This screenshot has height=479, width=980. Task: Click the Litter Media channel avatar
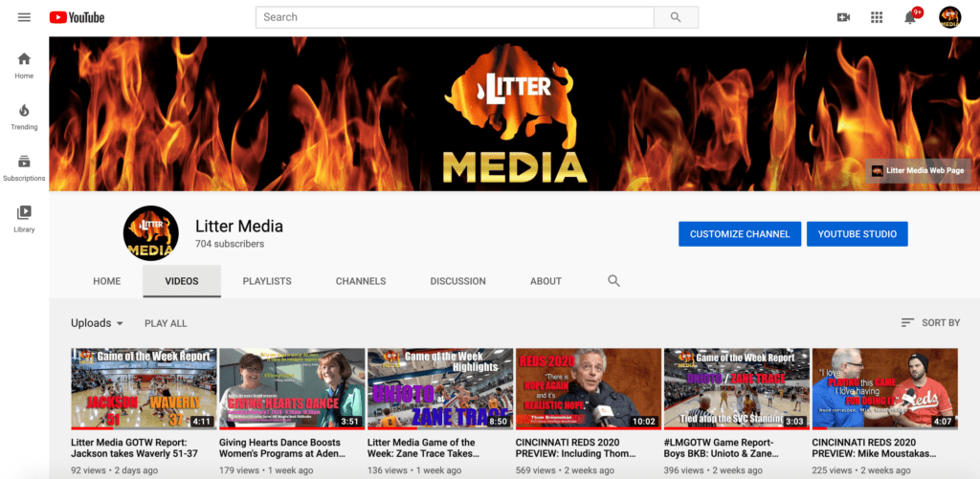[x=150, y=233]
